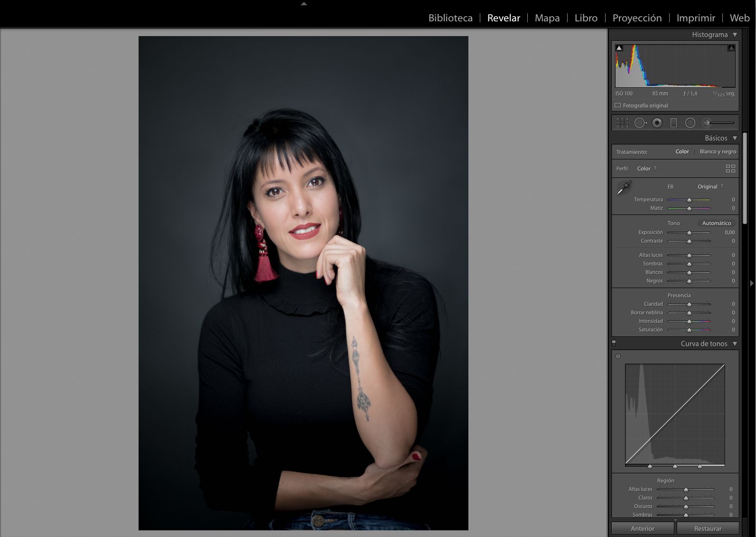
Task: Click the Restaurar button
Action: click(x=708, y=528)
